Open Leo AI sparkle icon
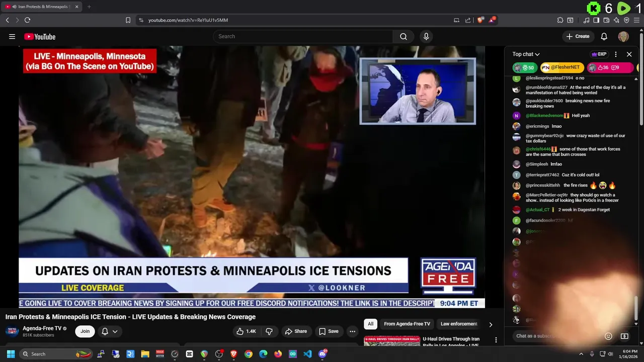This screenshot has height=362, width=644. (x=616, y=20)
